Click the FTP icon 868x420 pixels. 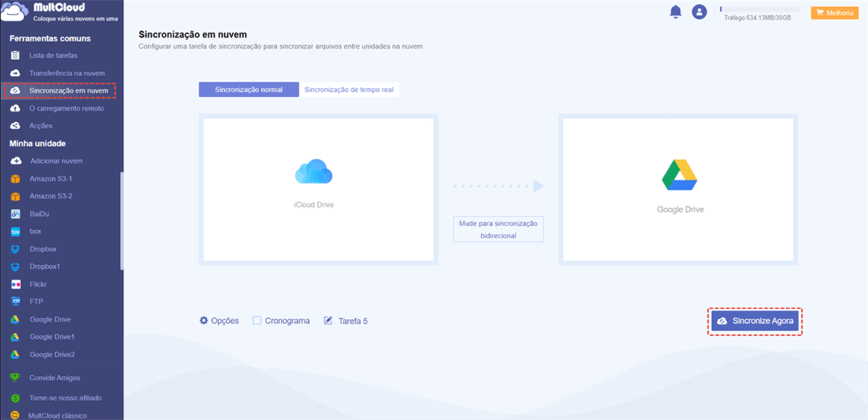(x=15, y=301)
